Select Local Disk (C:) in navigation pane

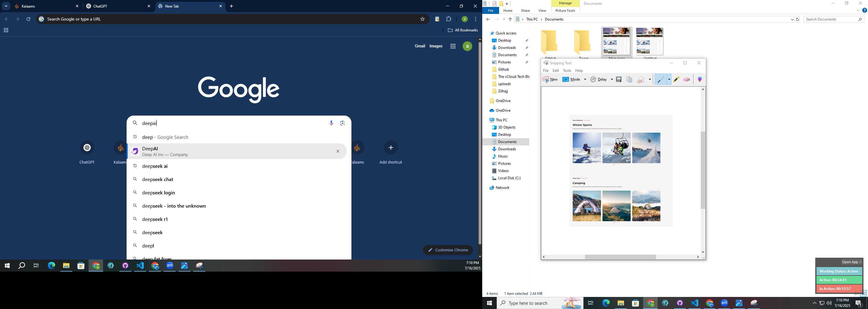(509, 178)
